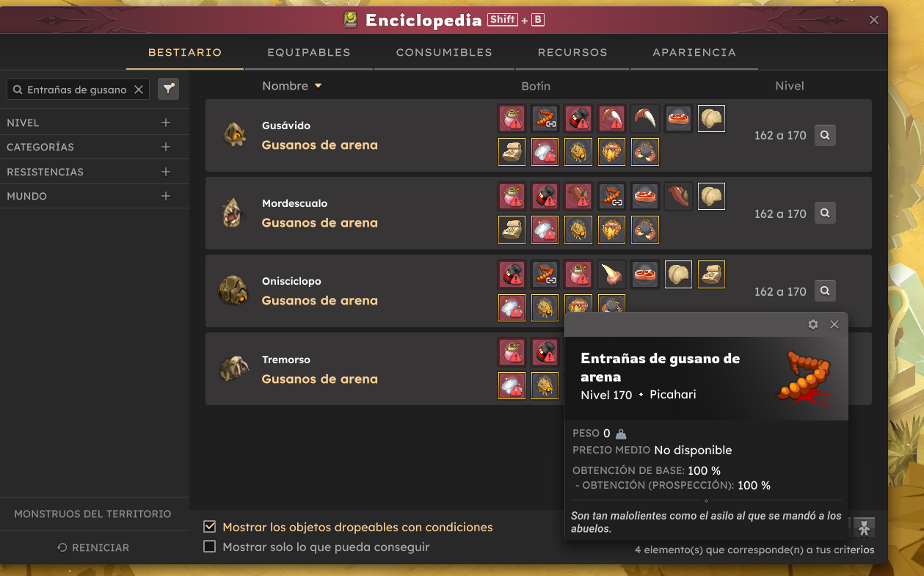Open Mordescualo details with magnifier button

pyautogui.click(x=825, y=214)
